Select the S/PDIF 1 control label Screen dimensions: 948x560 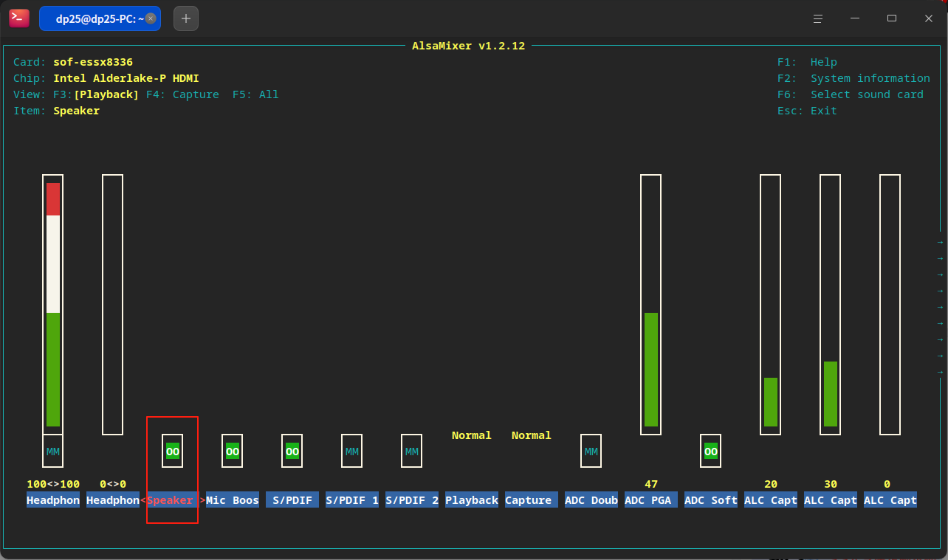(352, 500)
